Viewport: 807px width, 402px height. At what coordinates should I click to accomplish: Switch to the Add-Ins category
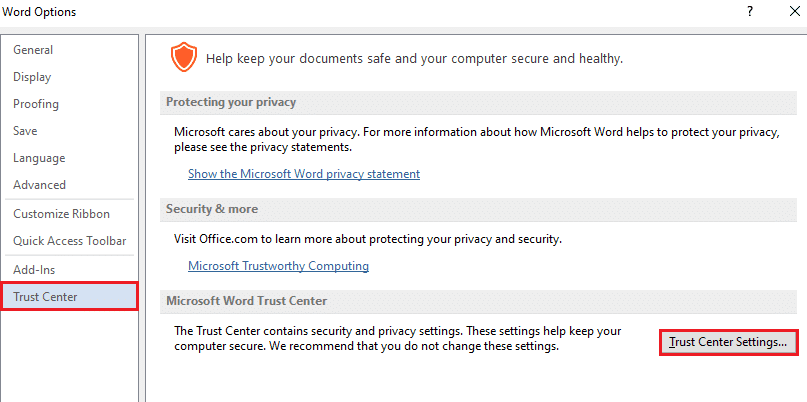pos(35,270)
